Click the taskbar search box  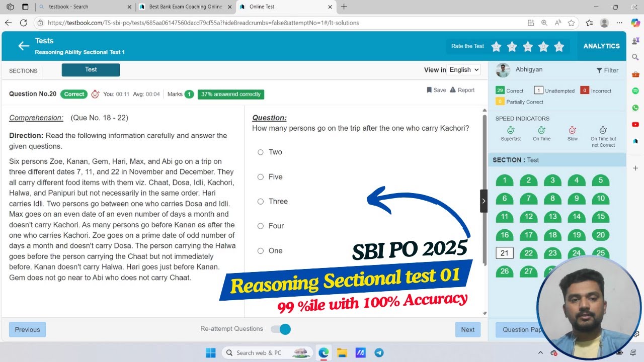click(x=267, y=353)
